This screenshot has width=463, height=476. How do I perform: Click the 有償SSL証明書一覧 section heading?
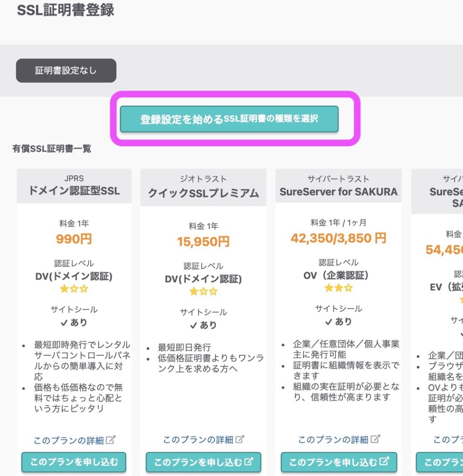[52, 149]
